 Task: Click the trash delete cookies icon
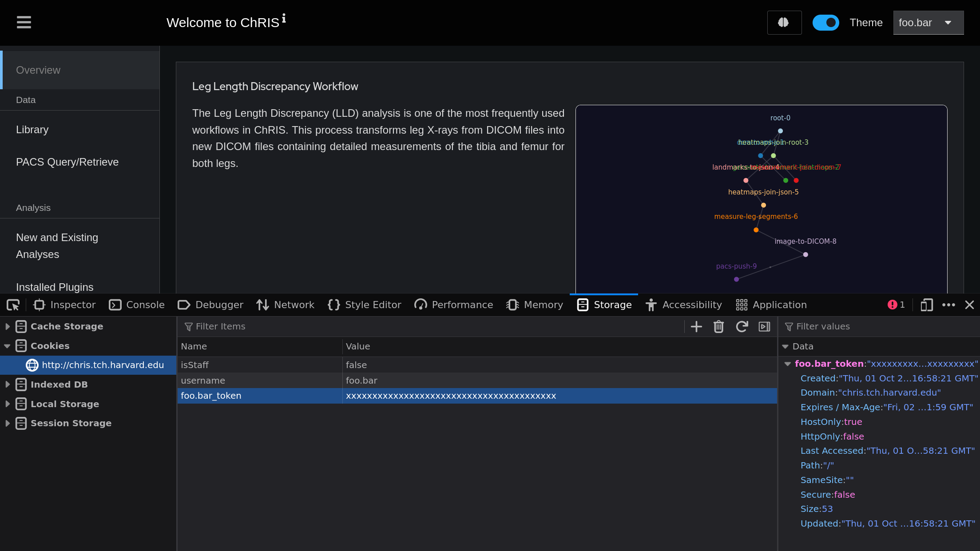point(719,327)
